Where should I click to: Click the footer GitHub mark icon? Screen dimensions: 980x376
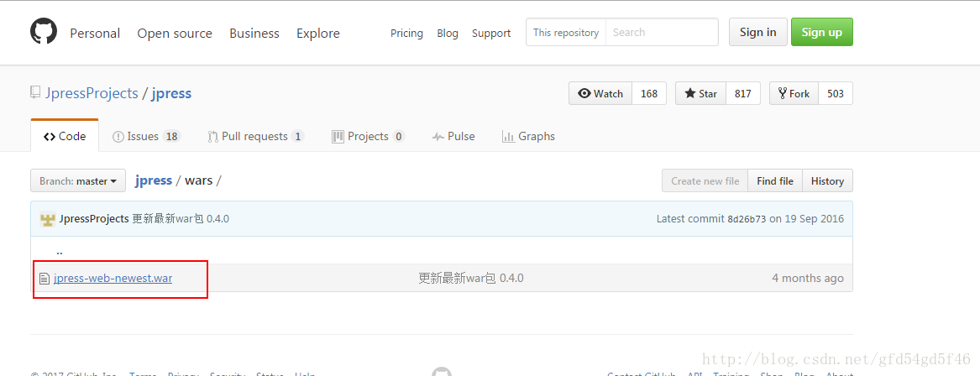tap(441, 373)
